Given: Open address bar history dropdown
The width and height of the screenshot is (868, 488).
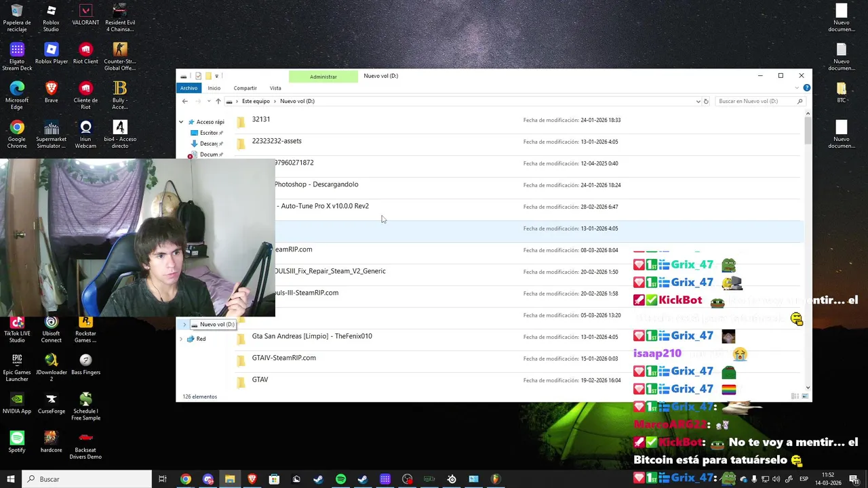Looking at the screenshot, I should (698, 101).
